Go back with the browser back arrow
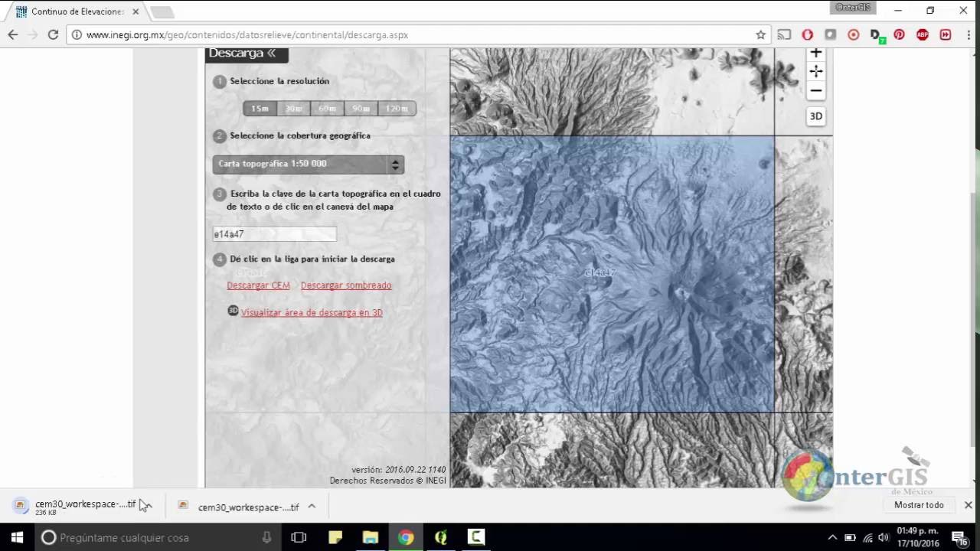 [x=13, y=34]
